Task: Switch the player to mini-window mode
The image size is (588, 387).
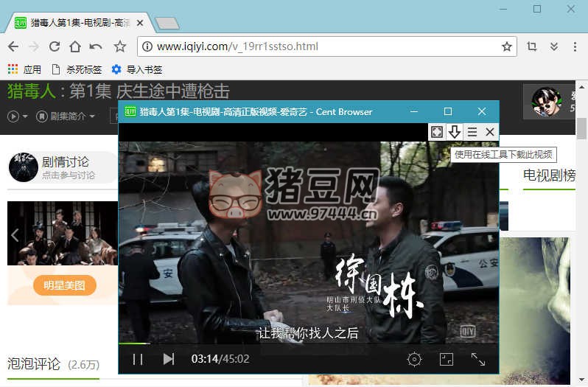Action: (446, 359)
